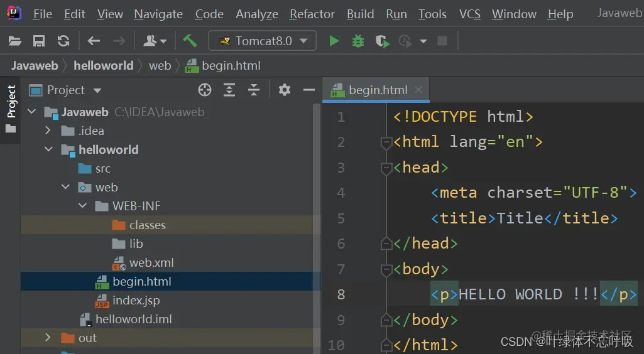Expand the .idea folder

point(48,131)
